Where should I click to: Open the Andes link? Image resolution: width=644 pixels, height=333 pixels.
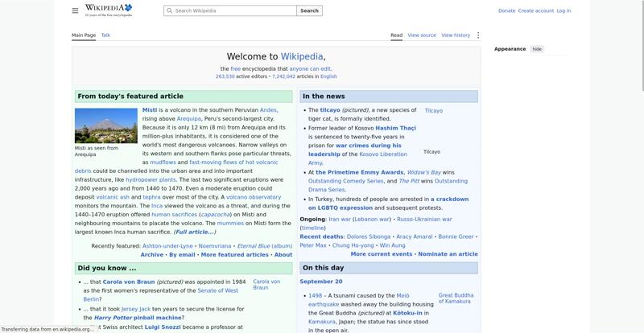point(268,110)
